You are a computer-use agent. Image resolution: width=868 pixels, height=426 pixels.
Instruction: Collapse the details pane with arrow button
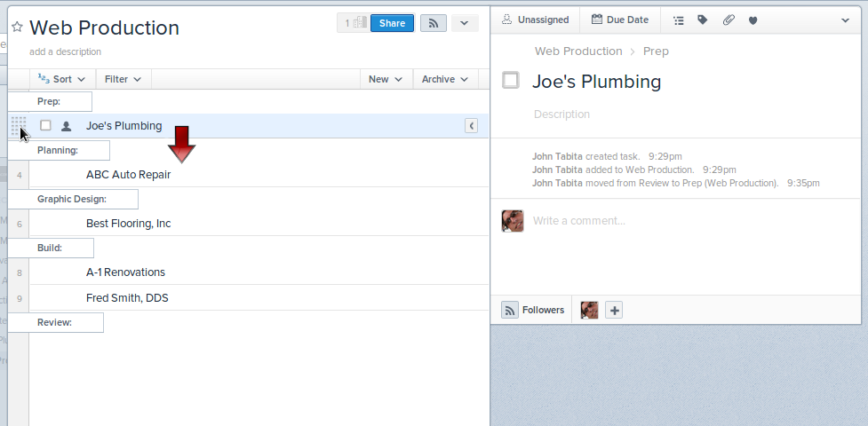471,126
